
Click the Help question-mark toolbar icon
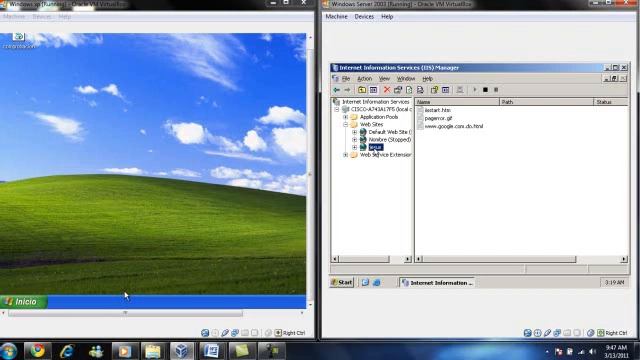pyautogui.click(x=434, y=90)
